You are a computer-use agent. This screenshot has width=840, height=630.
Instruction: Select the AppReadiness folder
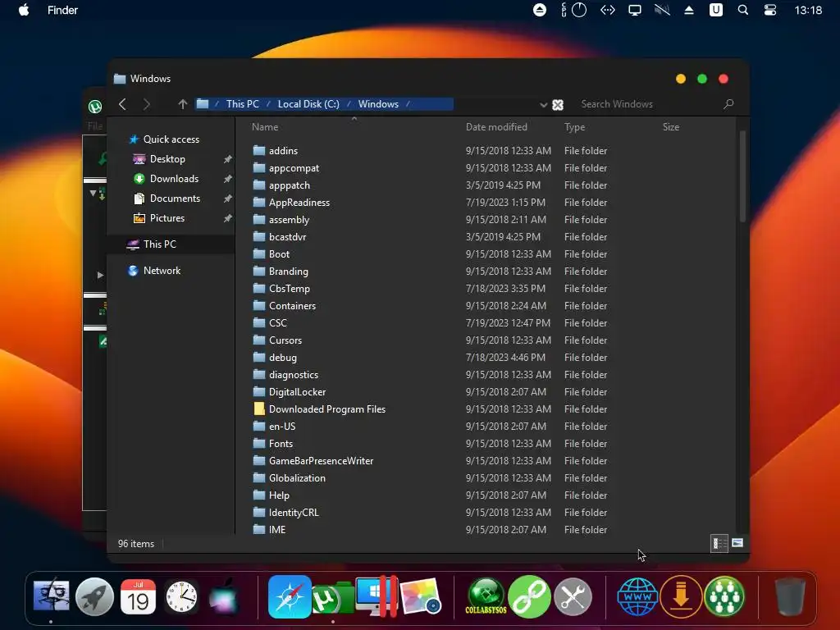pyautogui.click(x=299, y=203)
